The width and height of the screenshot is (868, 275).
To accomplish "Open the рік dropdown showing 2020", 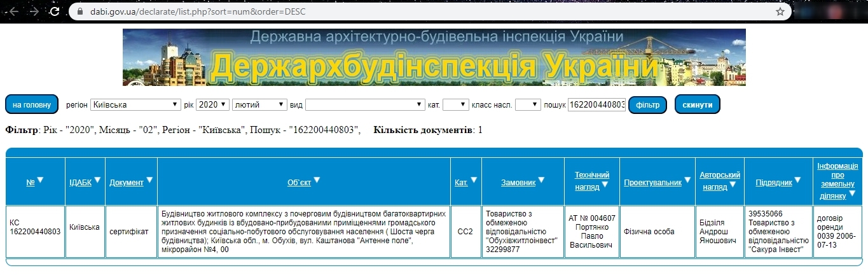I will [x=212, y=104].
